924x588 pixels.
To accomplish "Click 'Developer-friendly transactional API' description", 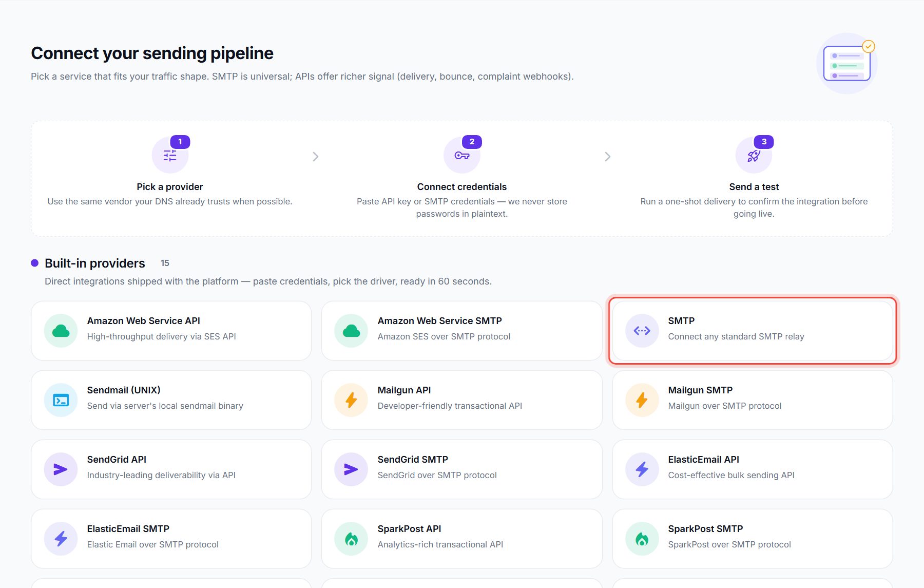I will tap(450, 406).
